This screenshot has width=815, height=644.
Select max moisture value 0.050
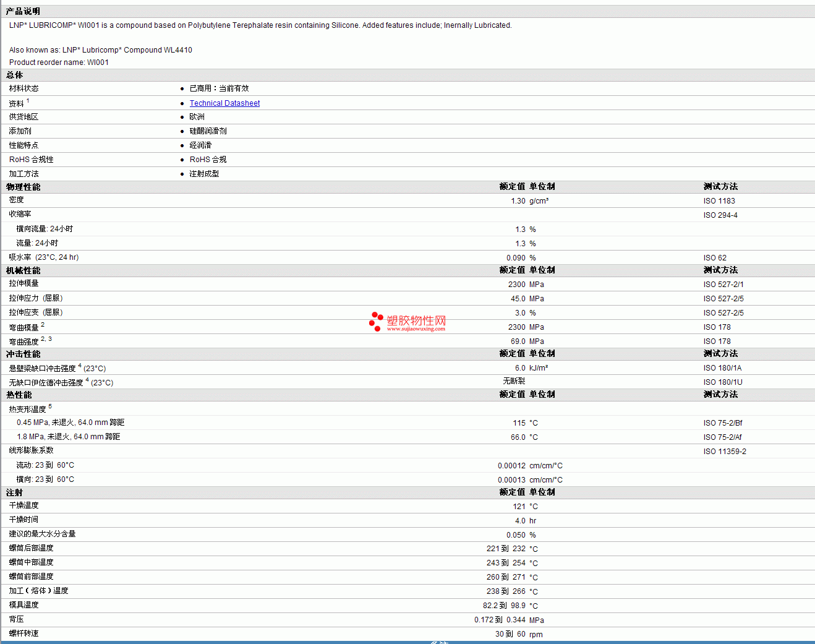pos(516,535)
